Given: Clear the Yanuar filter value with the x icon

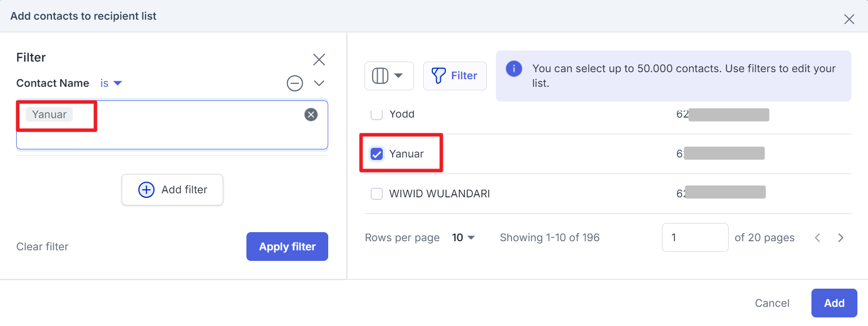Looking at the screenshot, I should click(311, 115).
